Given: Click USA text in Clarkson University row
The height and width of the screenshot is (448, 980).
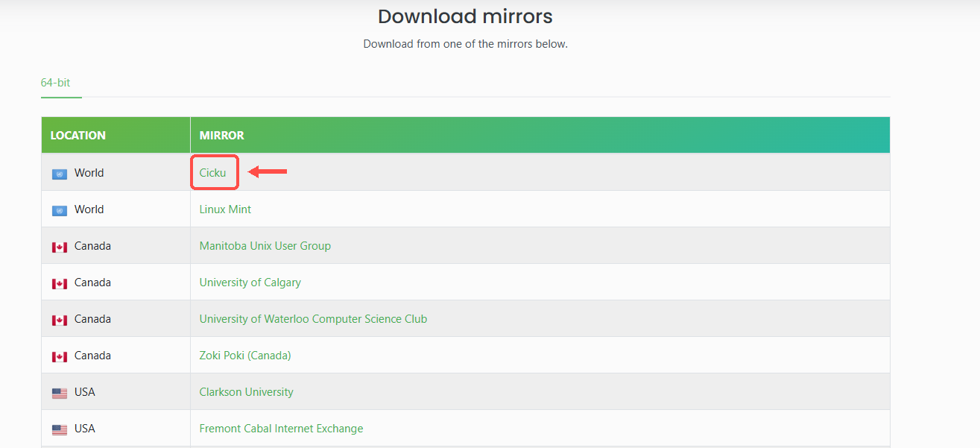Looking at the screenshot, I should coord(85,392).
